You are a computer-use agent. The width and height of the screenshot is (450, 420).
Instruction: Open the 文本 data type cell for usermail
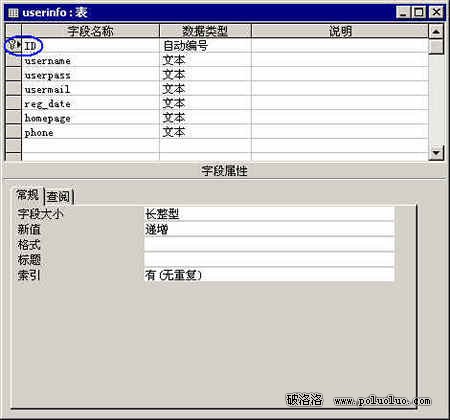(205, 89)
